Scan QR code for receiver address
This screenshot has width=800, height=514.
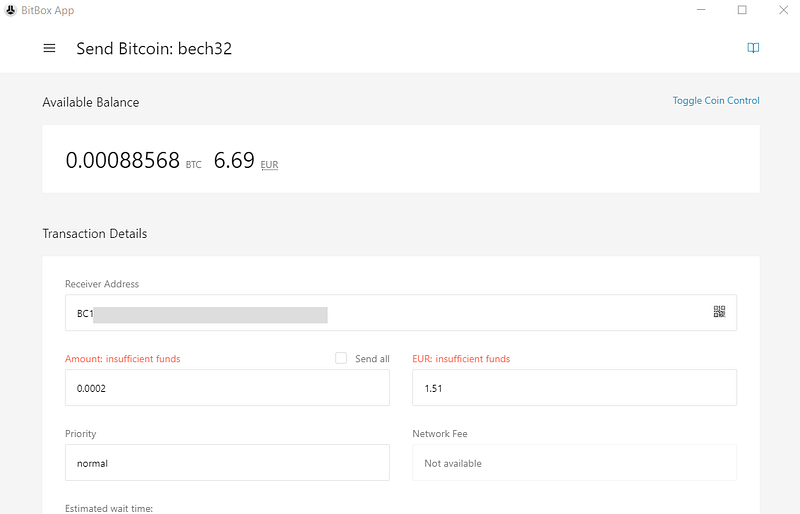pyautogui.click(x=719, y=312)
